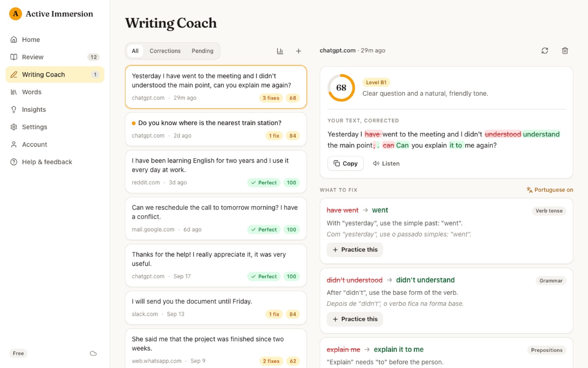Click the score 68 progress ring
588x368 pixels.
click(x=341, y=88)
